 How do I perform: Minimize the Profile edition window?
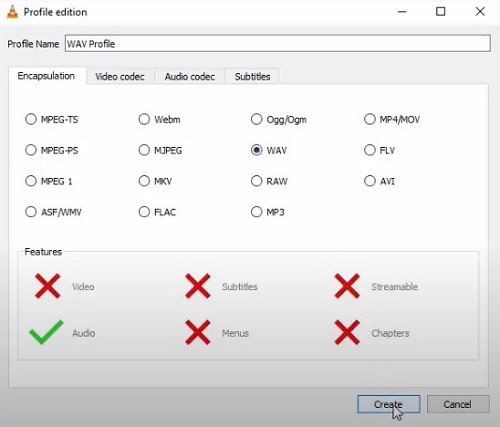[402, 12]
